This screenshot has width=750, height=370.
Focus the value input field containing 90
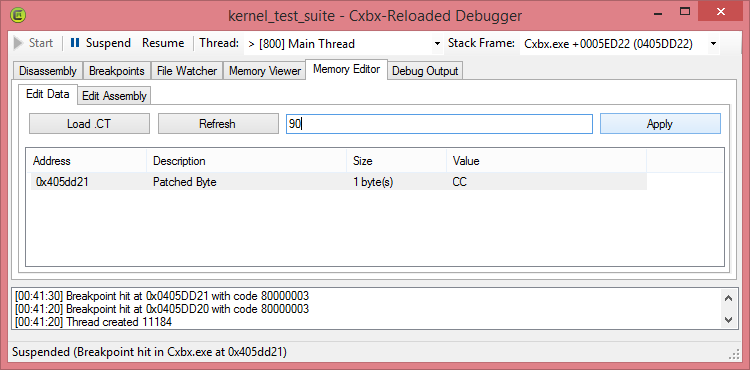pyautogui.click(x=439, y=124)
